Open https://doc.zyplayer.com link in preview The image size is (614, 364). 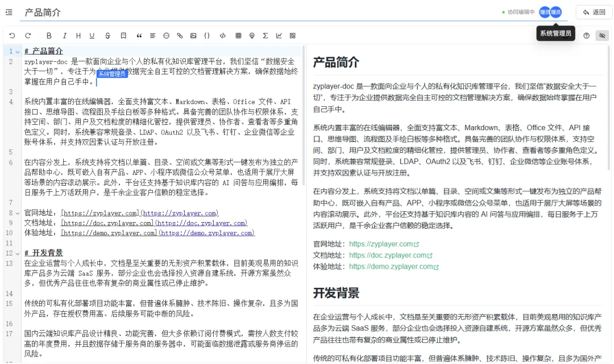click(391, 256)
